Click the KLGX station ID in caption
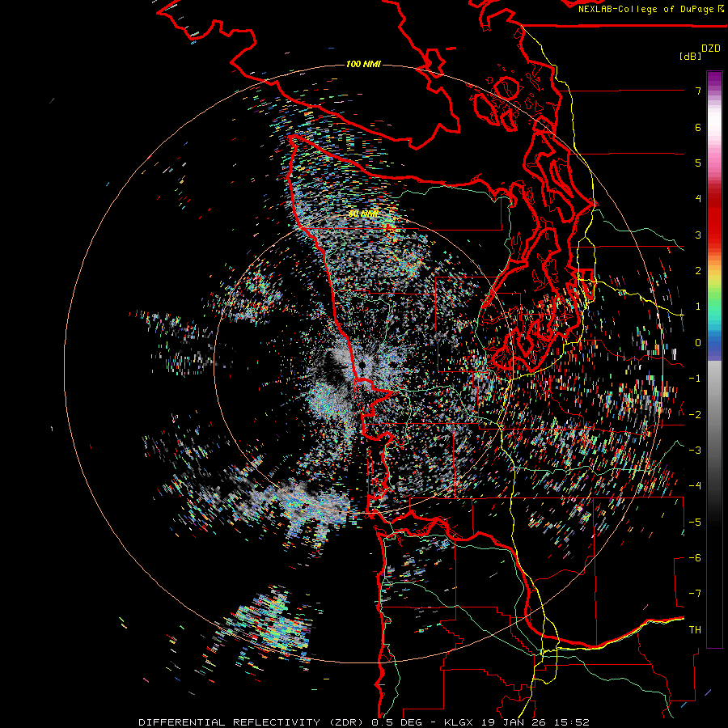The width and height of the screenshot is (728, 728). [x=459, y=722]
